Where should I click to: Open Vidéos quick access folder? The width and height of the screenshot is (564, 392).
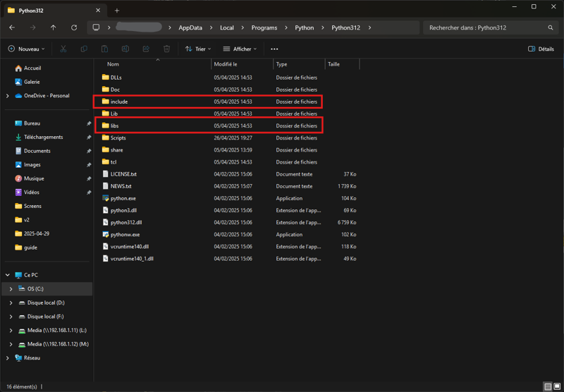tap(27, 192)
